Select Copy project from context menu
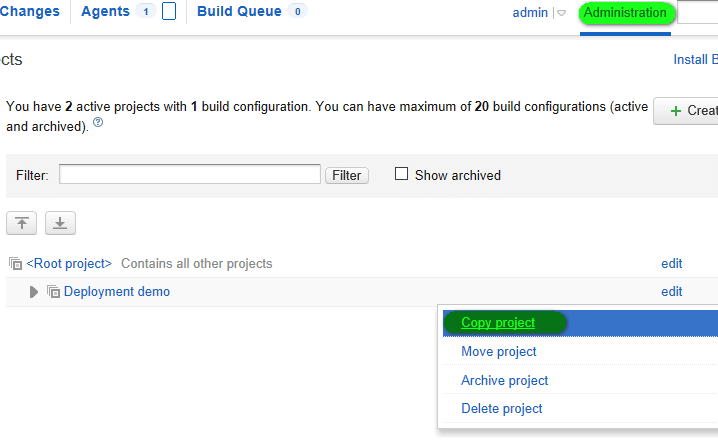Image resolution: width=718 pixels, height=442 pixels. 498,323
